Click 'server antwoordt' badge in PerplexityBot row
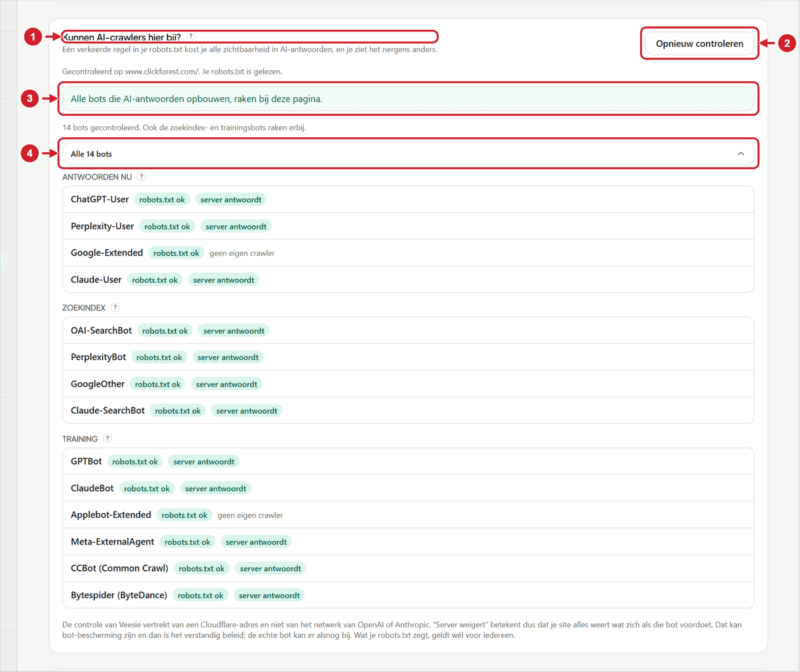Image resolution: width=800 pixels, height=672 pixels. click(228, 358)
